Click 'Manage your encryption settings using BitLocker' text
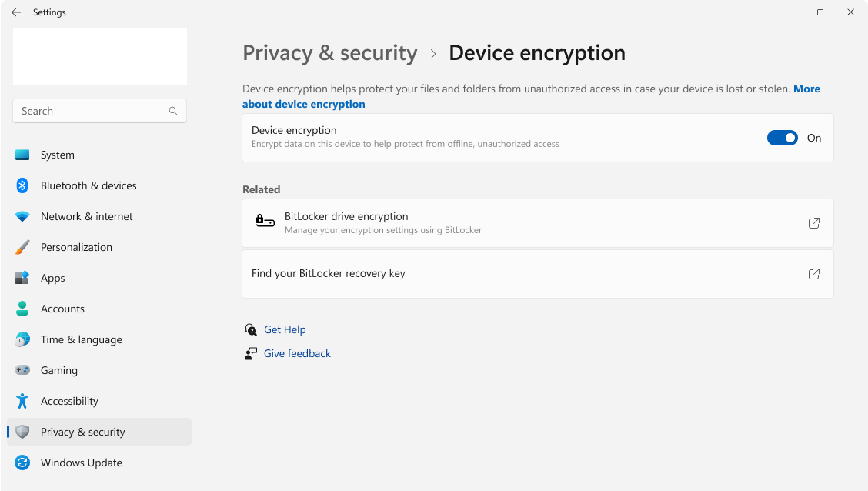This screenshot has width=868, height=491. tap(383, 230)
